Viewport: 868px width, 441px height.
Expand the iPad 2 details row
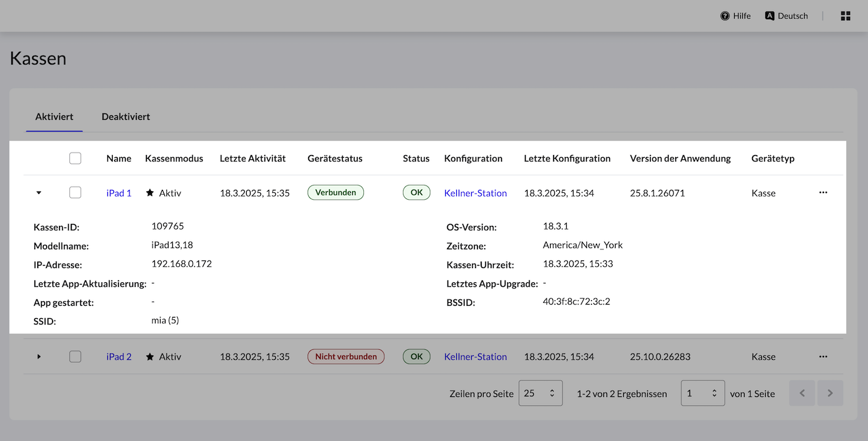39,357
